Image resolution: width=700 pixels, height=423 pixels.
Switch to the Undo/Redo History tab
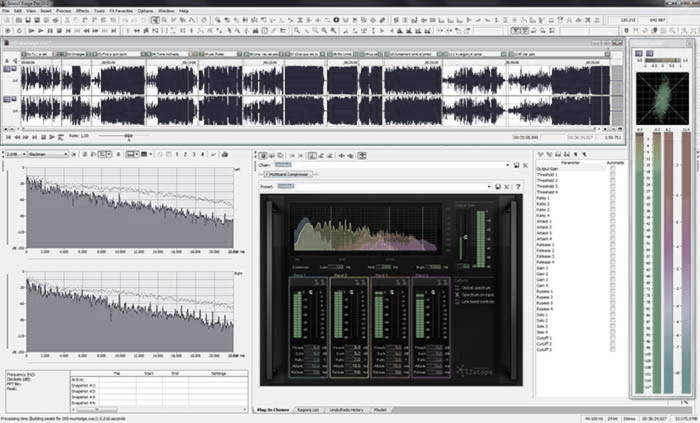click(346, 410)
